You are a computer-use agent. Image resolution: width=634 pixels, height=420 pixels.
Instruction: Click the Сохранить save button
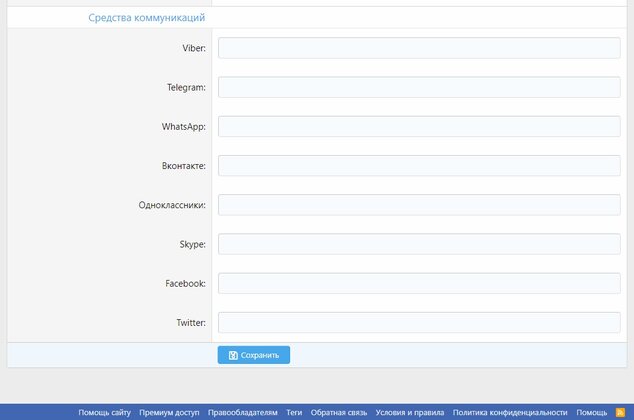click(x=254, y=355)
